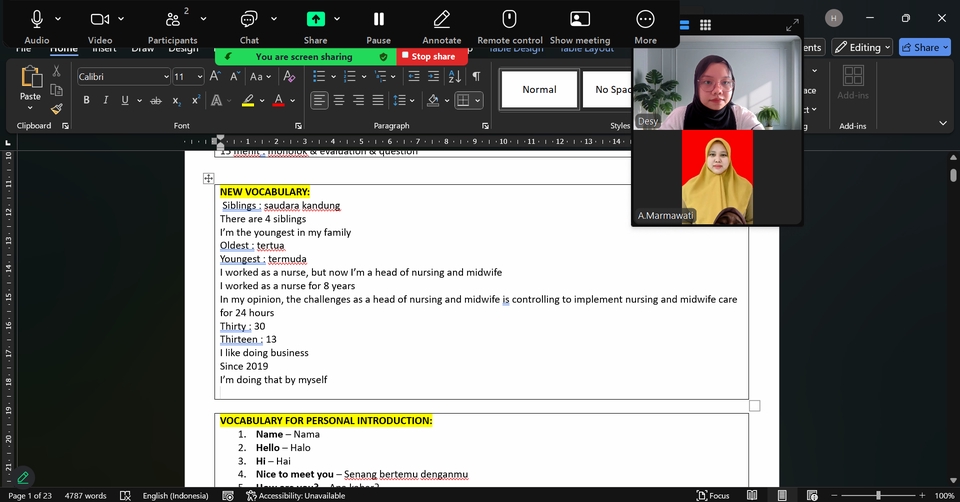Viewport: 960px width, 502px height.
Task: Toggle Show paragraph marks
Action: (x=476, y=77)
